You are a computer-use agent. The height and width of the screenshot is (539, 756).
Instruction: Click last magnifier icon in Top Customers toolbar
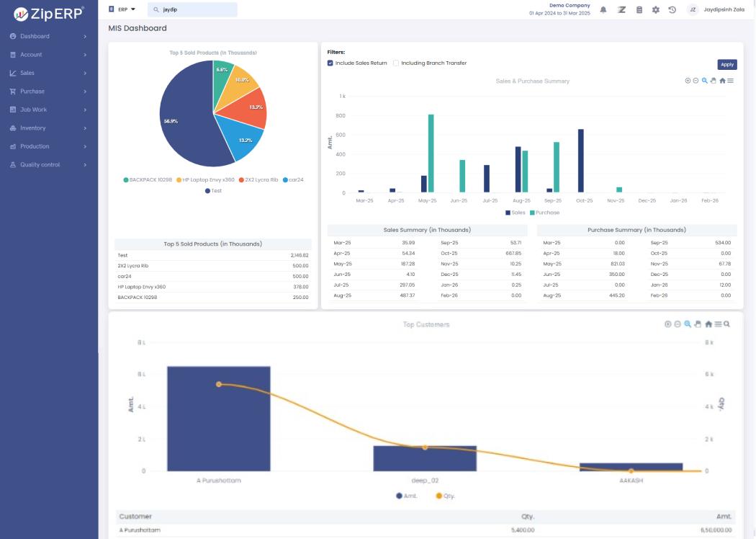pos(726,324)
